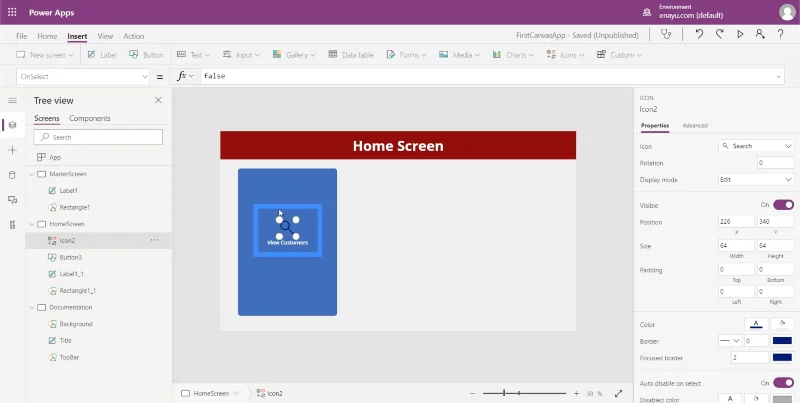Switch to the Advanced tab
The image size is (800, 403).
695,125
